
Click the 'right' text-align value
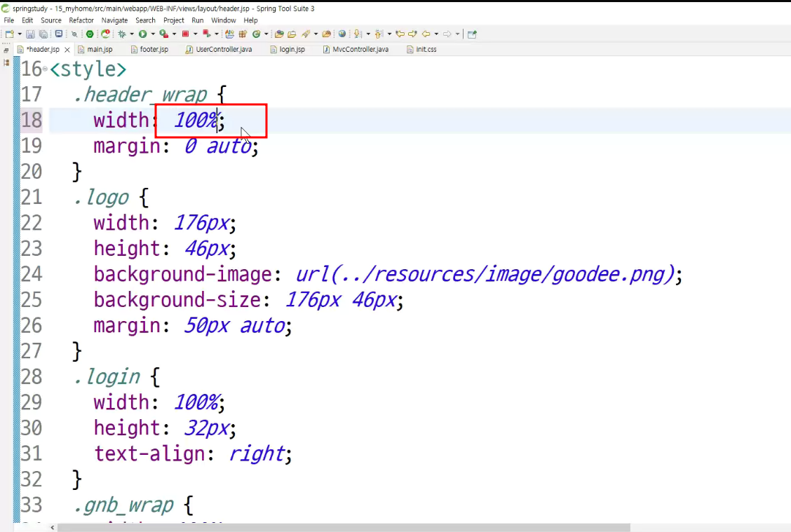(256, 453)
